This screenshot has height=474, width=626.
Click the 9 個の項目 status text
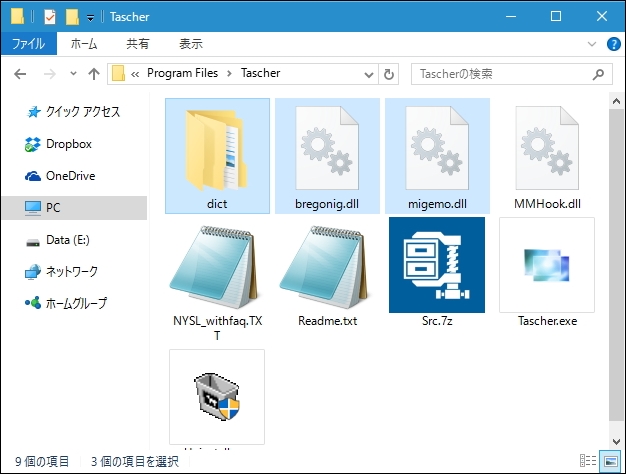42,462
